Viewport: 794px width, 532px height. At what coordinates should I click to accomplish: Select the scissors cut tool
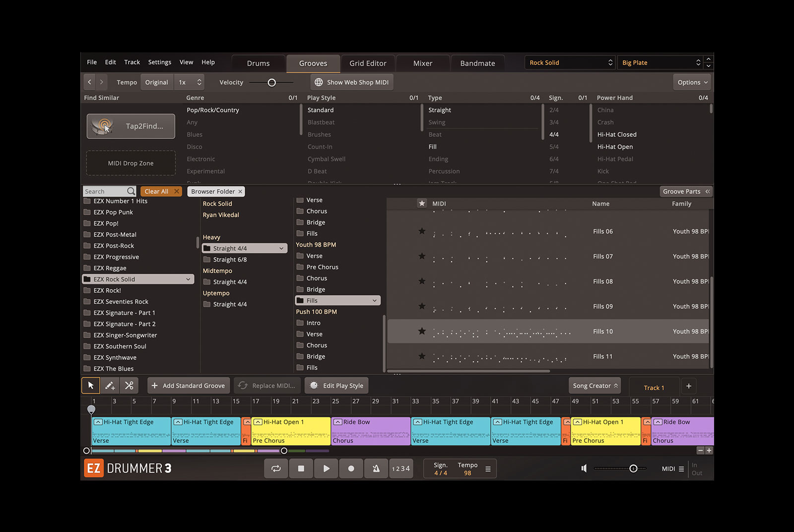(x=129, y=385)
